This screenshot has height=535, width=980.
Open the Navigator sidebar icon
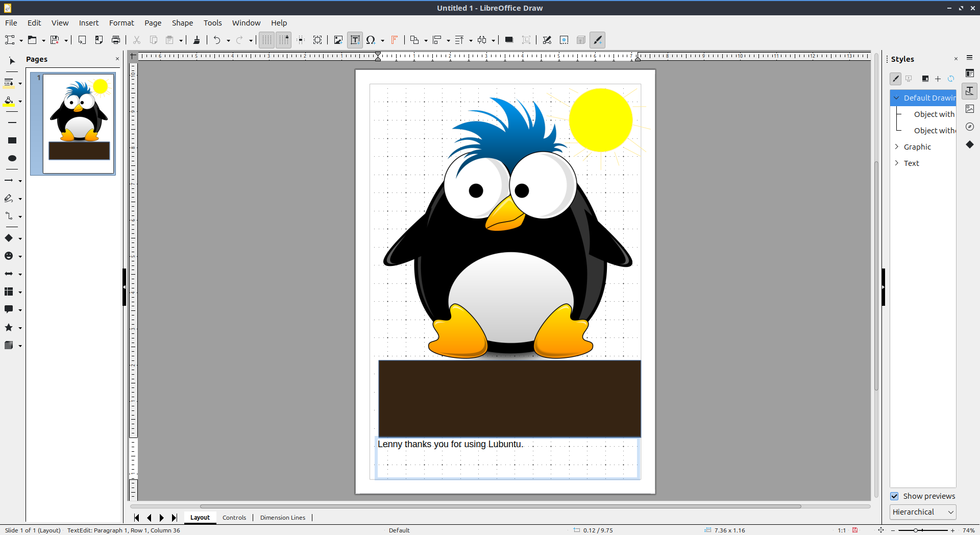tap(970, 127)
